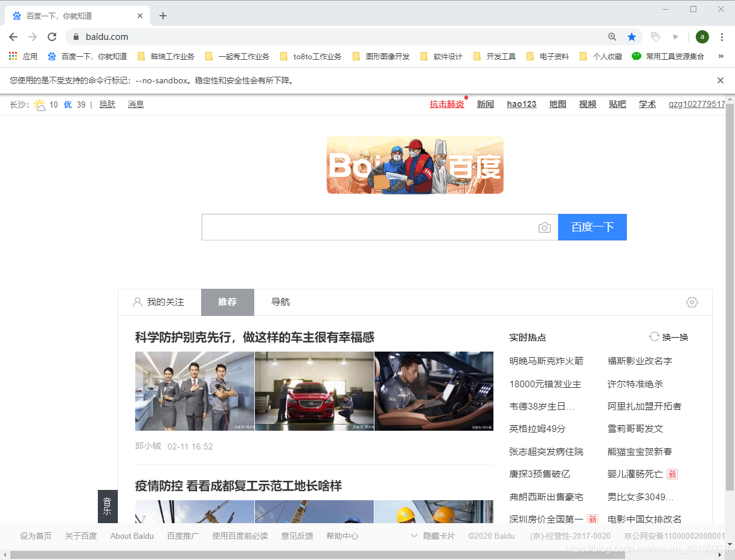735x560 pixels.
Task: Open the 视频 navigation link
Action: coord(588,105)
